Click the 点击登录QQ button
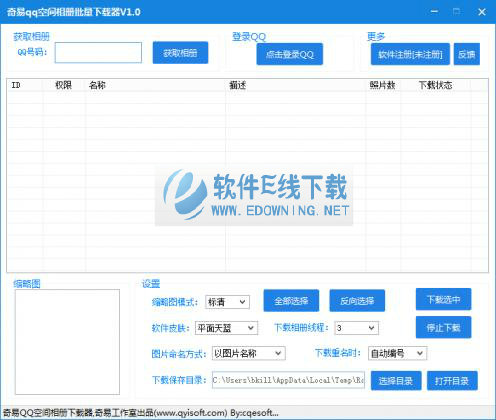Viewport: 496px width, 420px height. [x=290, y=54]
